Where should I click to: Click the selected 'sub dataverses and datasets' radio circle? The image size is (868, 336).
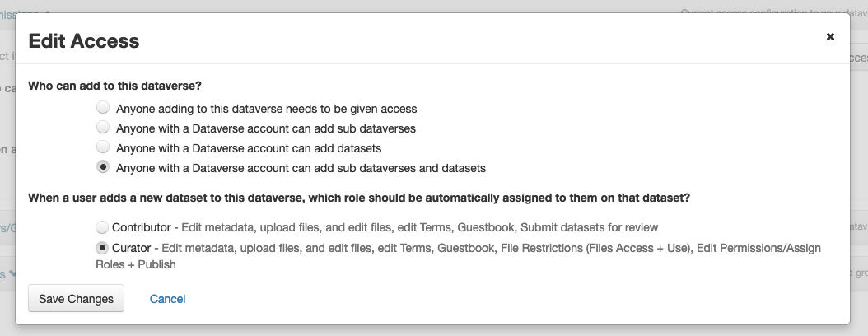103,167
